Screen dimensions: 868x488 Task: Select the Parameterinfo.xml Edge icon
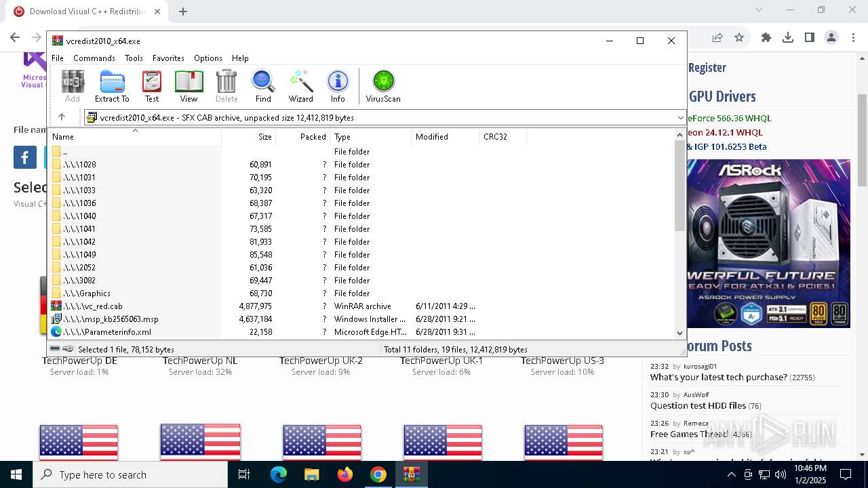57,331
